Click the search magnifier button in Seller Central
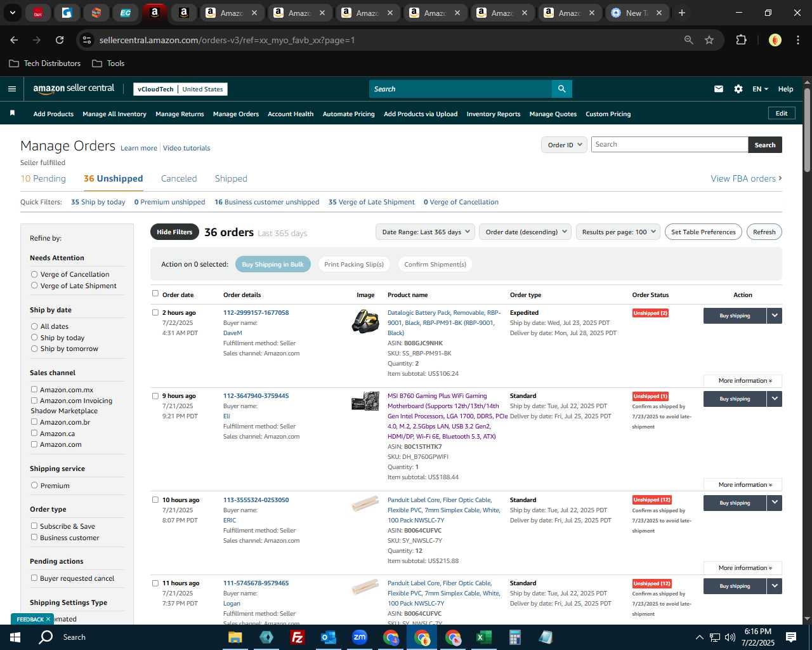The image size is (812, 650). tap(561, 89)
